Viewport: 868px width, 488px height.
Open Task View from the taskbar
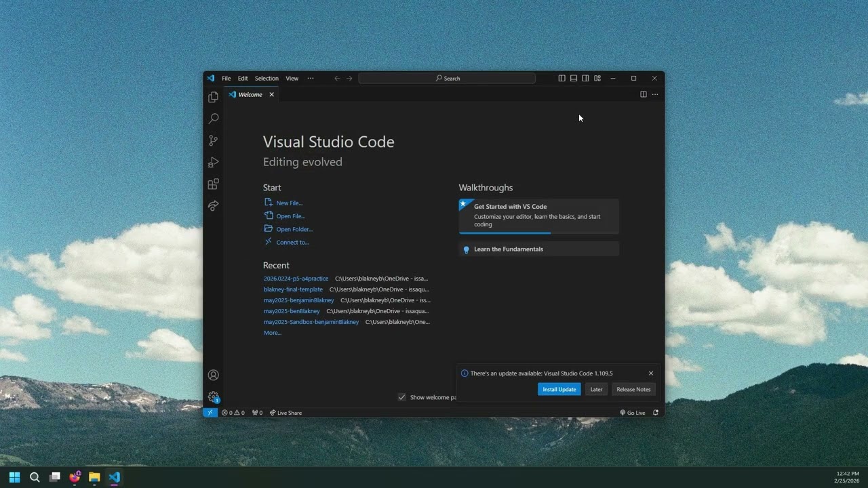[x=55, y=477]
